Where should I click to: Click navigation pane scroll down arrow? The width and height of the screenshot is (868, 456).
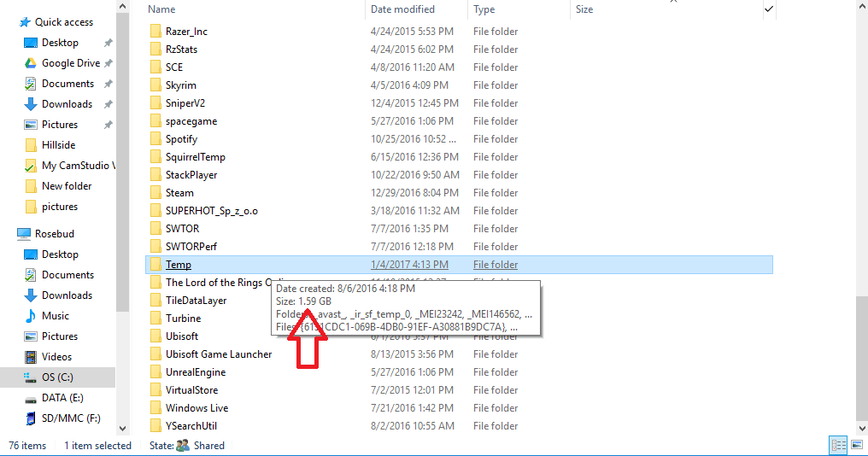click(x=123, y=429)
